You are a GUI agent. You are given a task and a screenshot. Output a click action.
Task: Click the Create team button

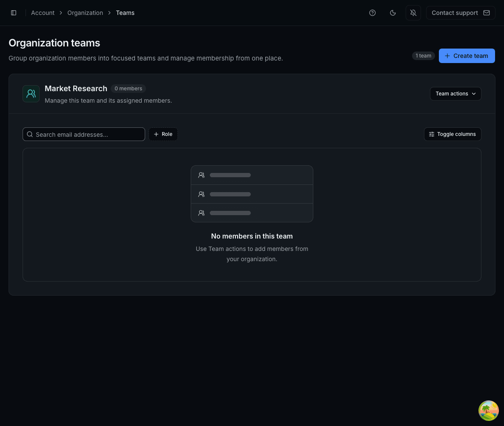click(x=467, y=56)
